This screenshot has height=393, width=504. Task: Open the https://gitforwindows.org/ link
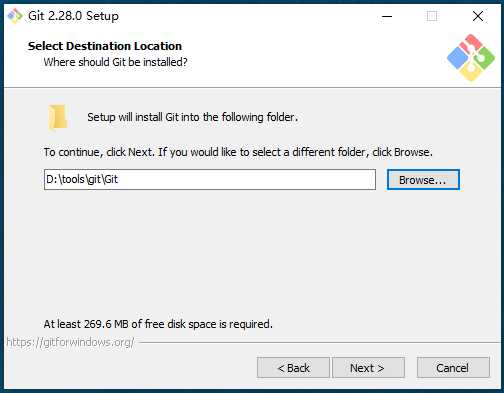pyautogui.click(x=70, y=342)
